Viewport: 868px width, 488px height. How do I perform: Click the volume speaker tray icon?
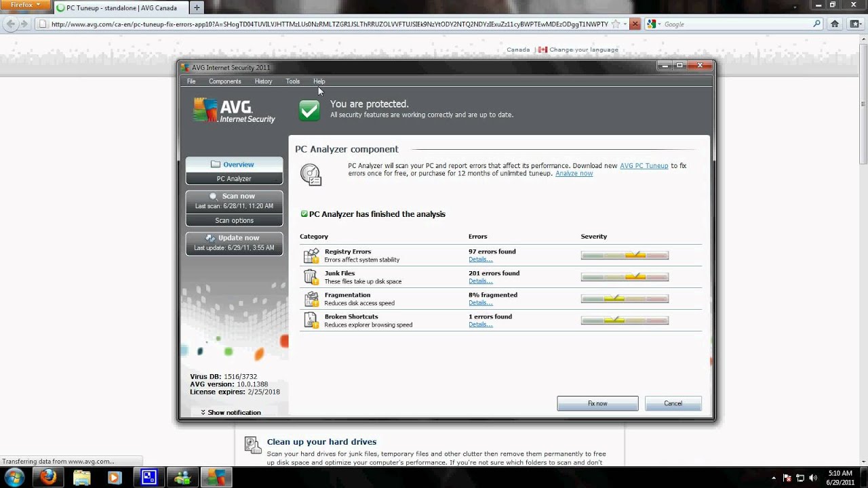click(813, 477)
